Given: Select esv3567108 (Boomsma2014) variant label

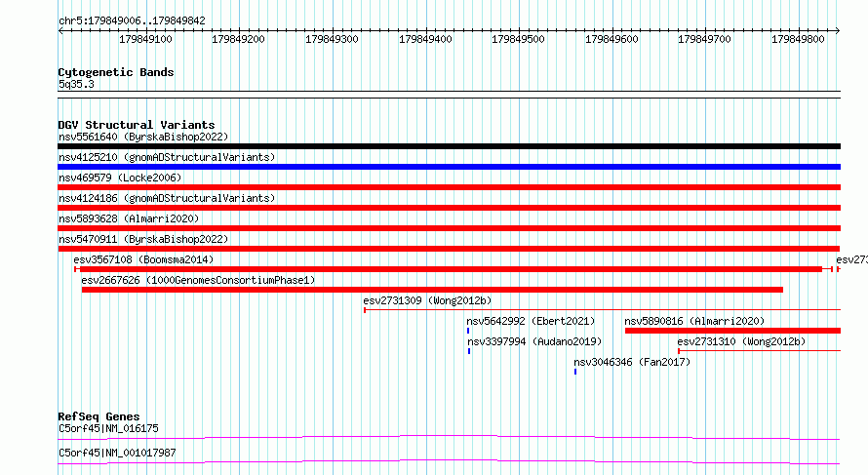Looking at the screenshot, I should pos(143,259).
